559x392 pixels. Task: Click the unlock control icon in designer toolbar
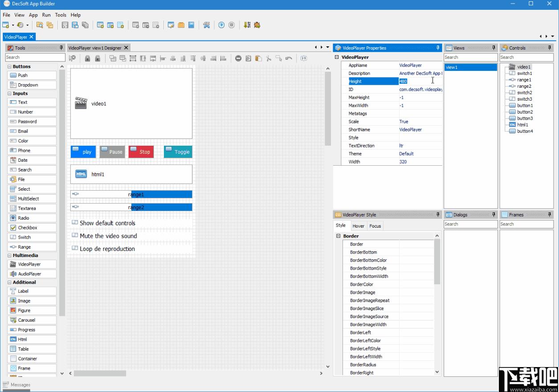[98, 58]
